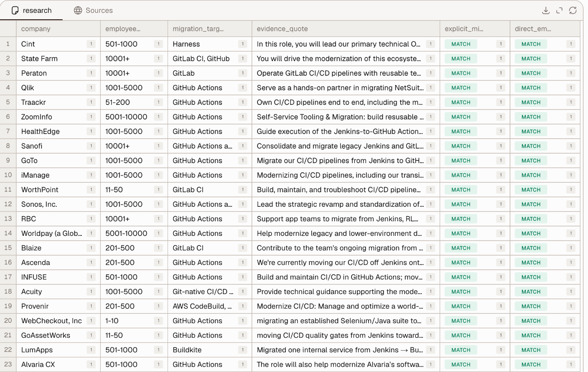Click citation badge next to Qlik

[91, 88]
